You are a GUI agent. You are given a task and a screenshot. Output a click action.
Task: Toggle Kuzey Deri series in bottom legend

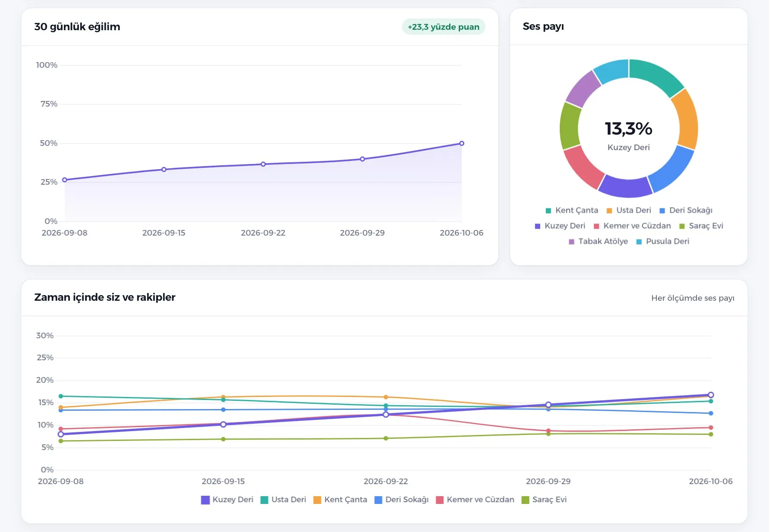227,500
